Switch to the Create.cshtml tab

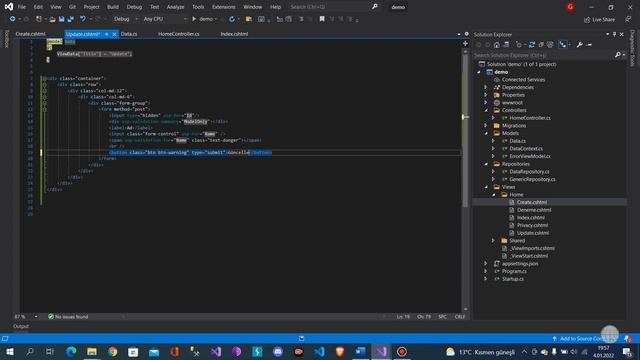(31, 34)
